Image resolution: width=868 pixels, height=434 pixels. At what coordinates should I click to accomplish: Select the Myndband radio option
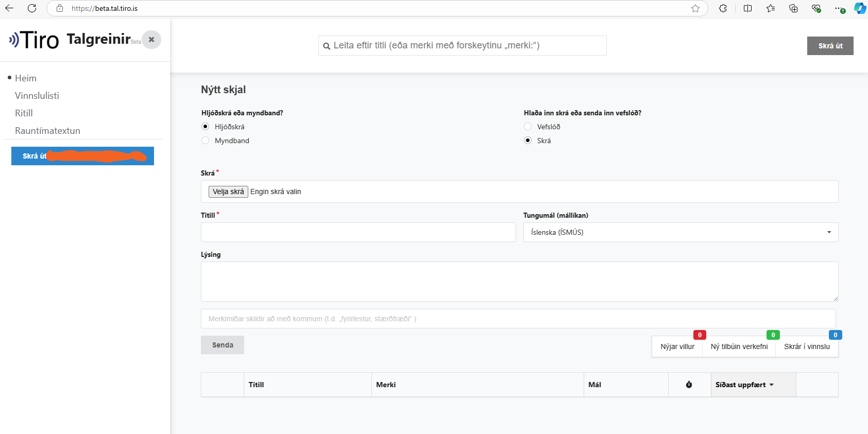(x=206, y=141)
